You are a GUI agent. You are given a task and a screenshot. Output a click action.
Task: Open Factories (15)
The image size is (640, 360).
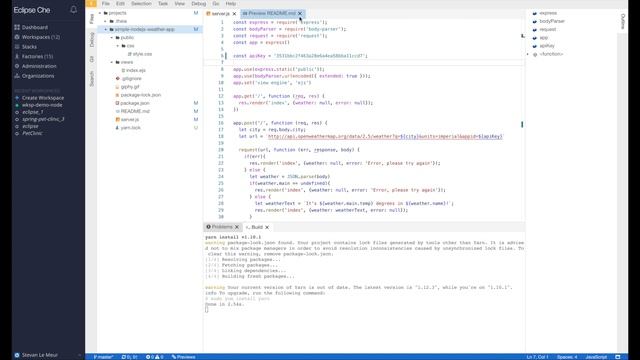[38, 56]
